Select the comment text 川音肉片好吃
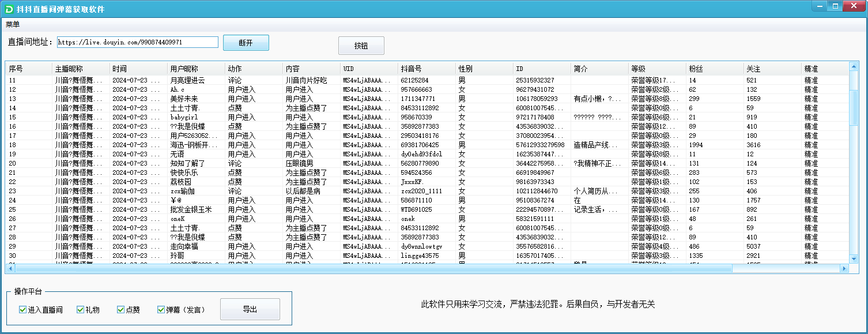This screenshot has width=868, height=334. (306, 80)
